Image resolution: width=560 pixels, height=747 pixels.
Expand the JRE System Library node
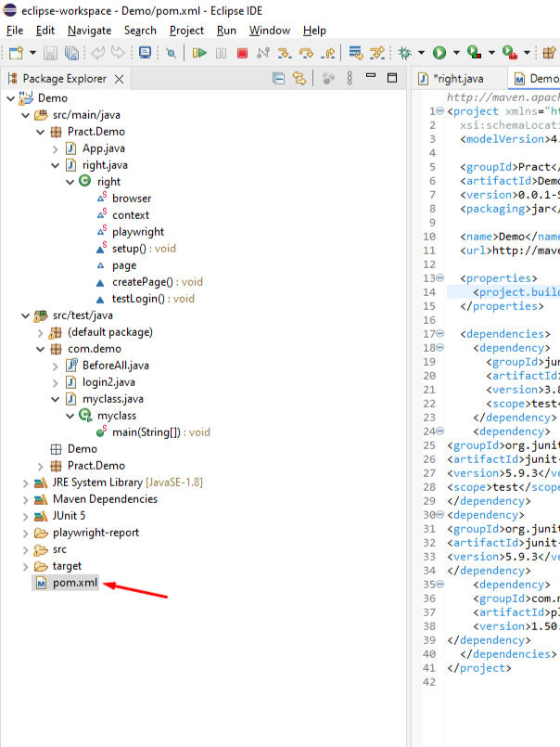coord(25,483)
